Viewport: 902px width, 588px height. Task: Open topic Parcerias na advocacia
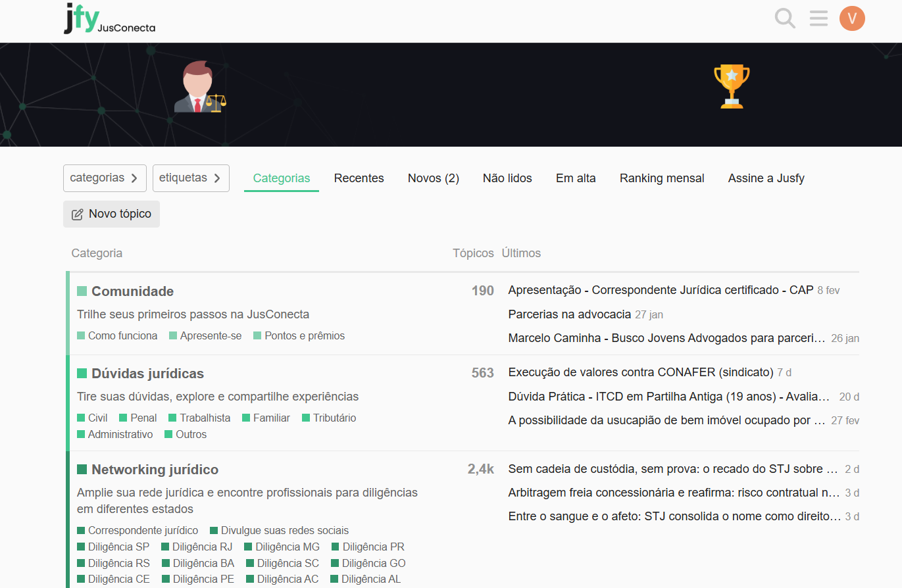click(569, 314)
